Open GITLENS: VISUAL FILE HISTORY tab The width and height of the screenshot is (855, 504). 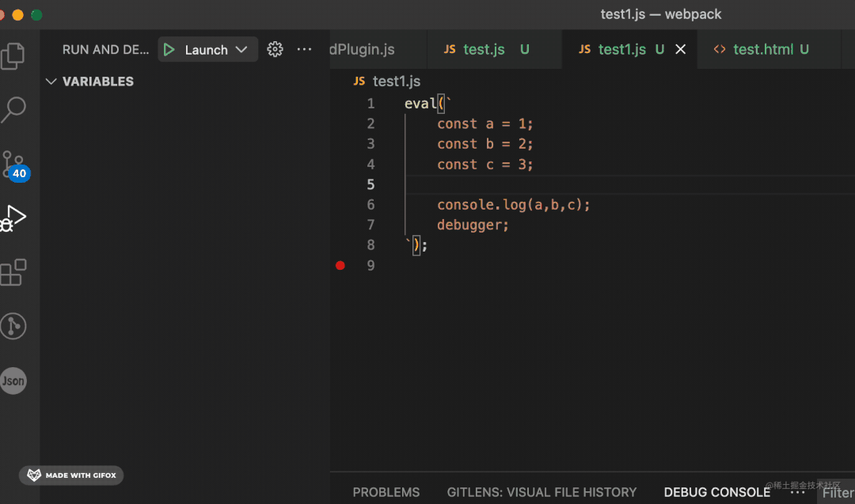(541, 492)
